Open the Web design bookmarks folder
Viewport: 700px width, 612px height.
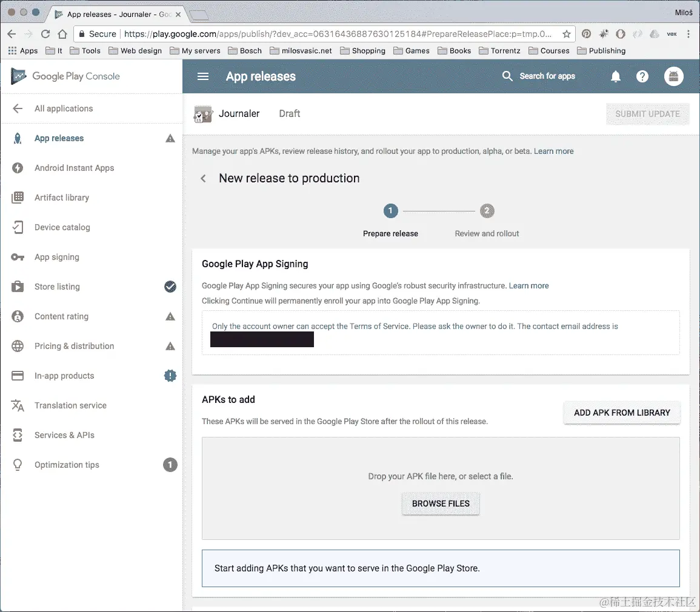[135, 51]
